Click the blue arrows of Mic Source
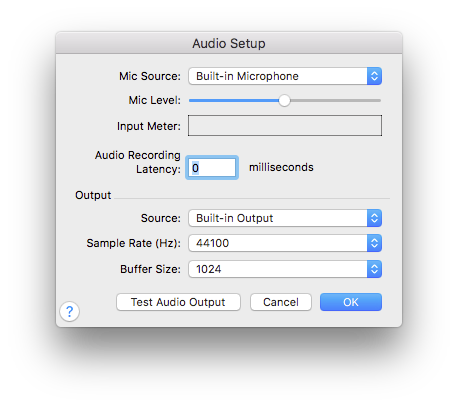The width and height of the screenshot is (458, 407). tap(374, 76)
